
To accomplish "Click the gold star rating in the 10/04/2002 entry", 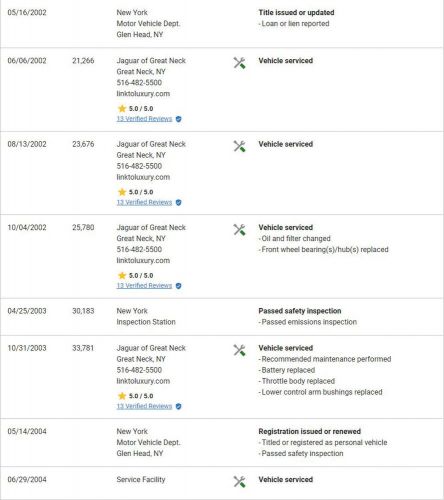I will click(122, 275).
